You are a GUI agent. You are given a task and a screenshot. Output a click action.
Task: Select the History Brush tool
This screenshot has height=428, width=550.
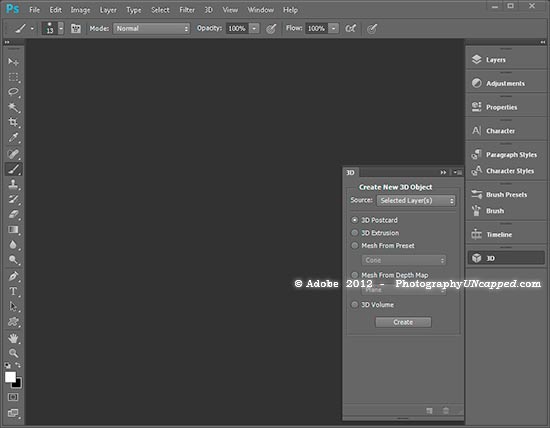pos(13,199)
